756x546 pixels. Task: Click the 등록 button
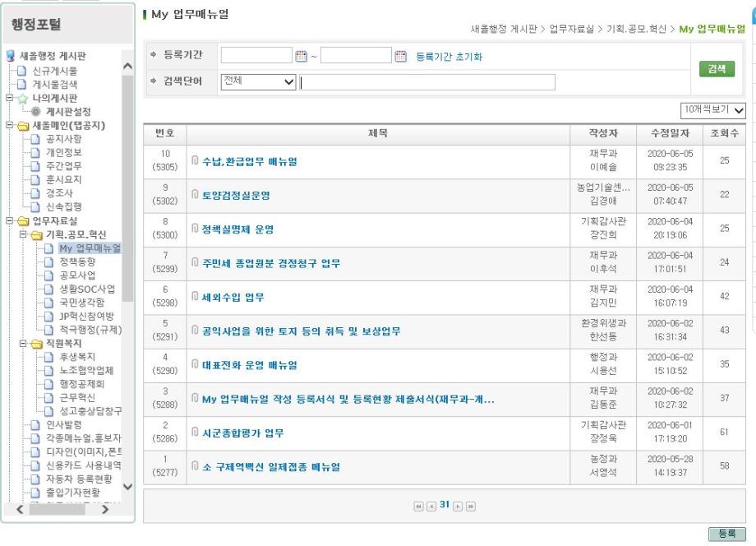click(726, 534)
